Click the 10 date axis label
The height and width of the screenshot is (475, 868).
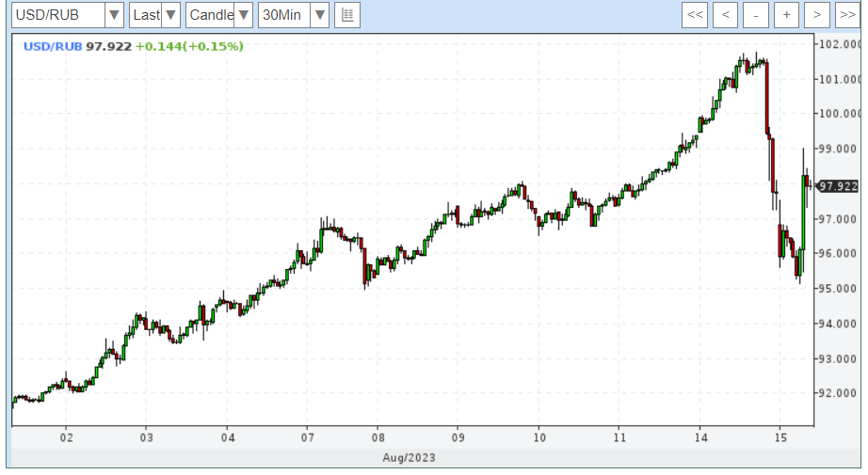539,438
